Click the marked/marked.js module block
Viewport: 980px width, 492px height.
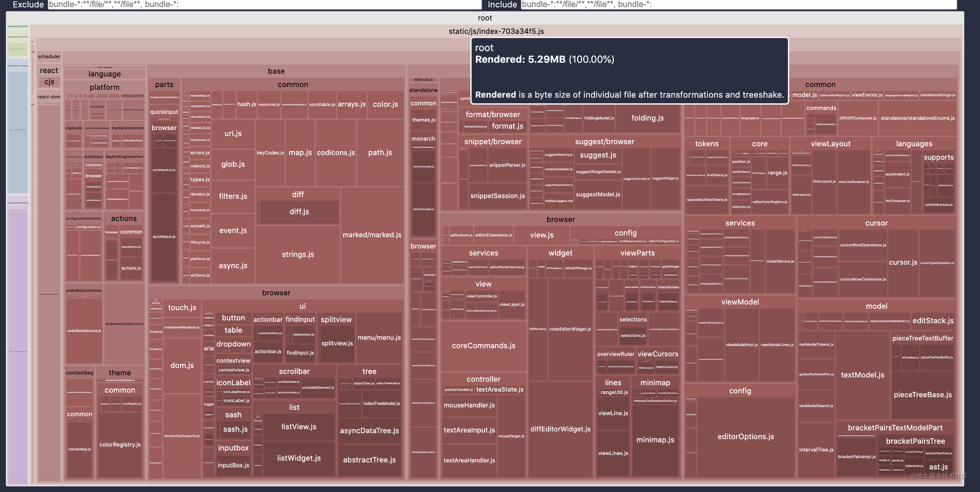coord(372,235)
